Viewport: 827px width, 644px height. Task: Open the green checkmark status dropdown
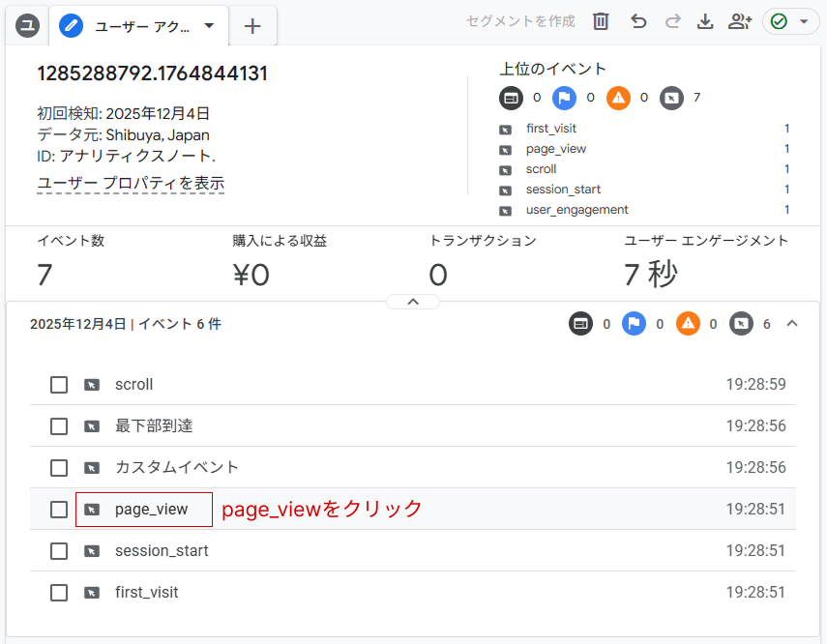[790, 21]
